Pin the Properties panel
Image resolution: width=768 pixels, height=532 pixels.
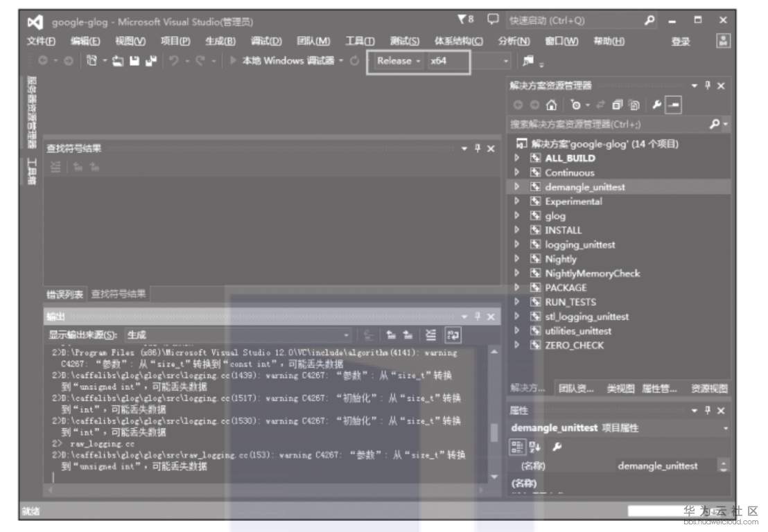tap(707, 410)
